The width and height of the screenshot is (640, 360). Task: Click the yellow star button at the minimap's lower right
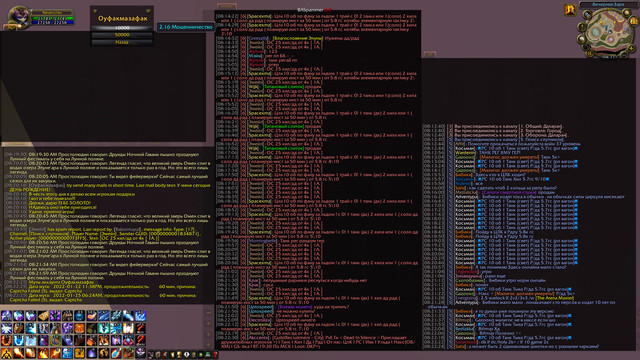coord(631,49)
